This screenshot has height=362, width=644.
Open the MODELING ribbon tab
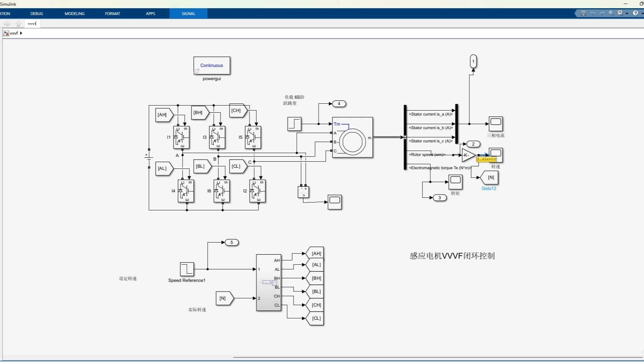[x=74, y=13]
